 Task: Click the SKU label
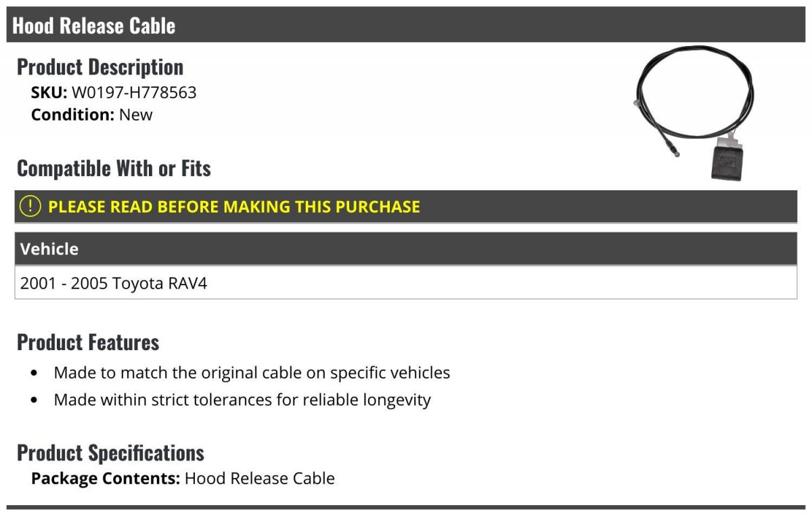(x=49, y=92)
